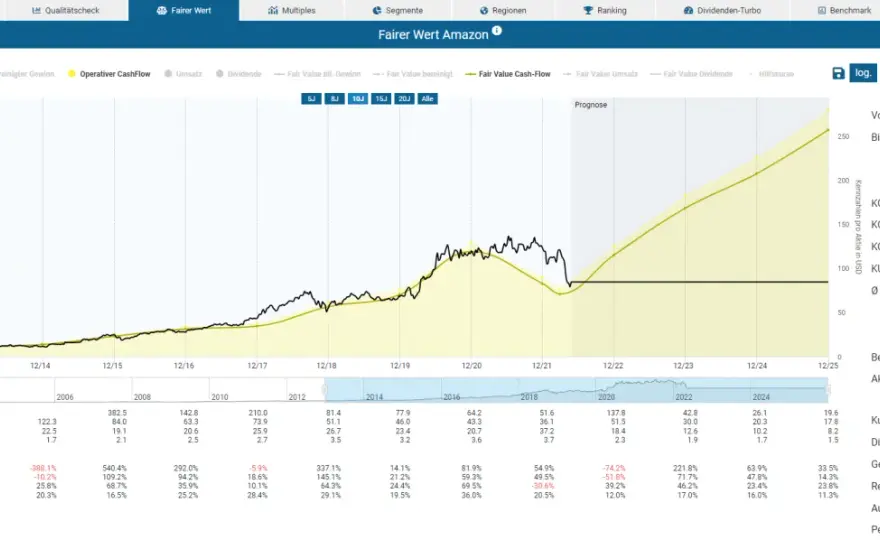The width and height of the screenshot is (880, 540).
Task: Toggle the Umsatz legend series
Action: [x=183, y=74]
